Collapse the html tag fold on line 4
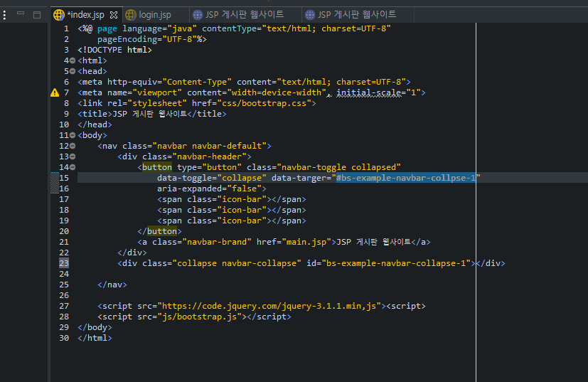The image size is (588, 382). (x=73, y=60)
